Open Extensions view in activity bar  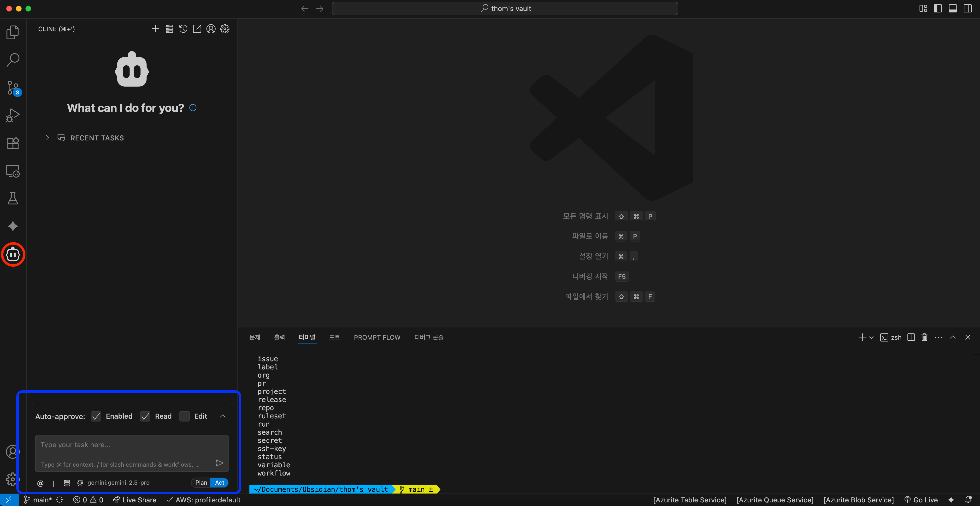tap(13, 143)
